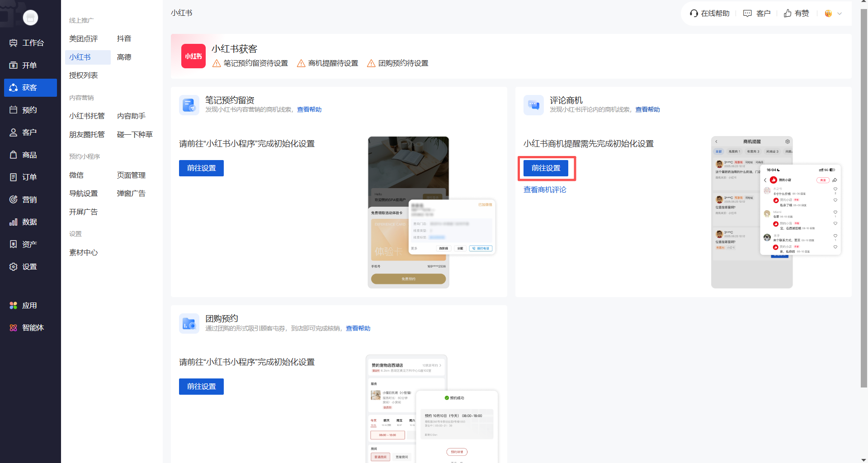Open the 智能体 agent panel
This screenshot has width=868, height=463.
pyautogui.click(x=30, y=328)
